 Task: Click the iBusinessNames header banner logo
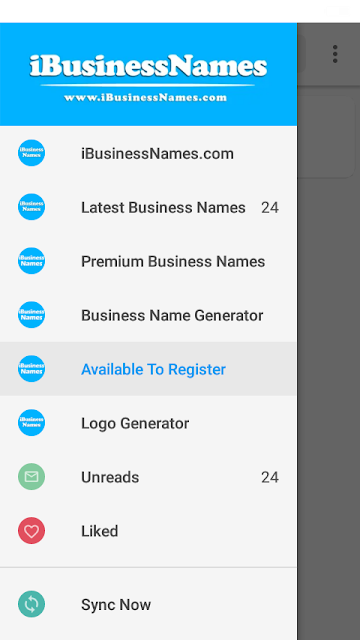point(149,78)
